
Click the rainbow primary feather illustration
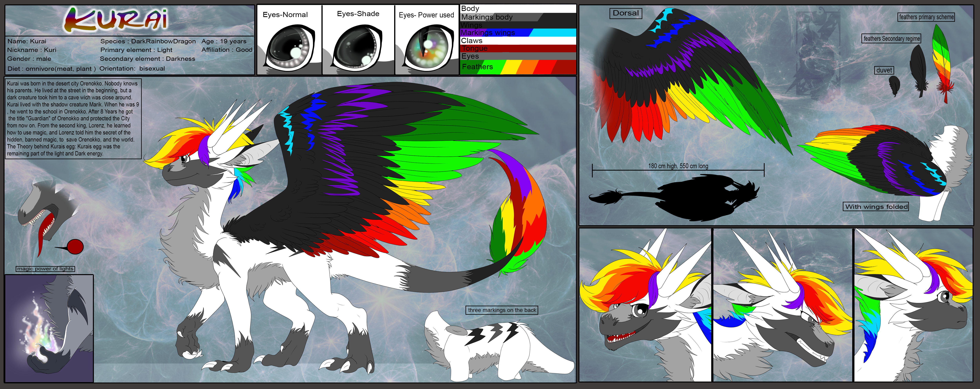[942, 64]
